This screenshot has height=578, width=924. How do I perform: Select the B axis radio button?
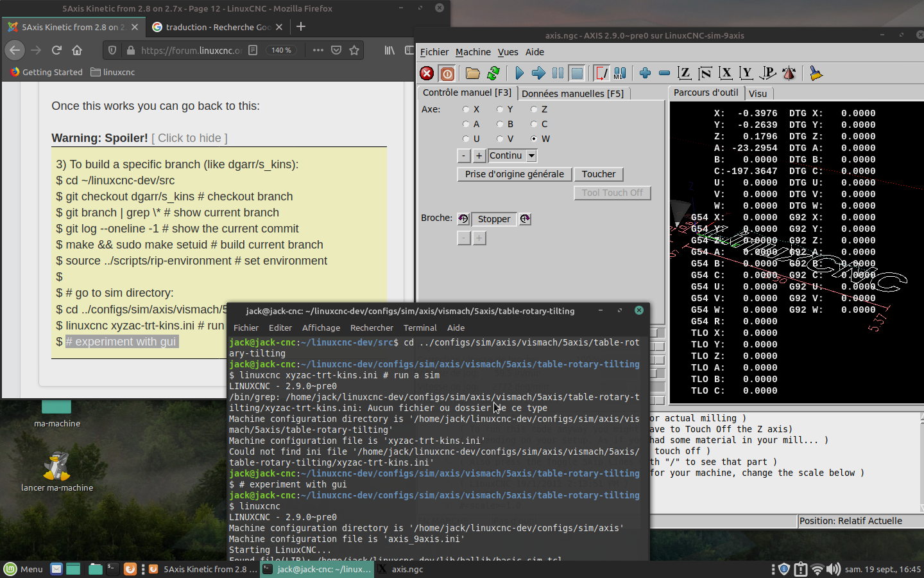click(x=500, y=124)
